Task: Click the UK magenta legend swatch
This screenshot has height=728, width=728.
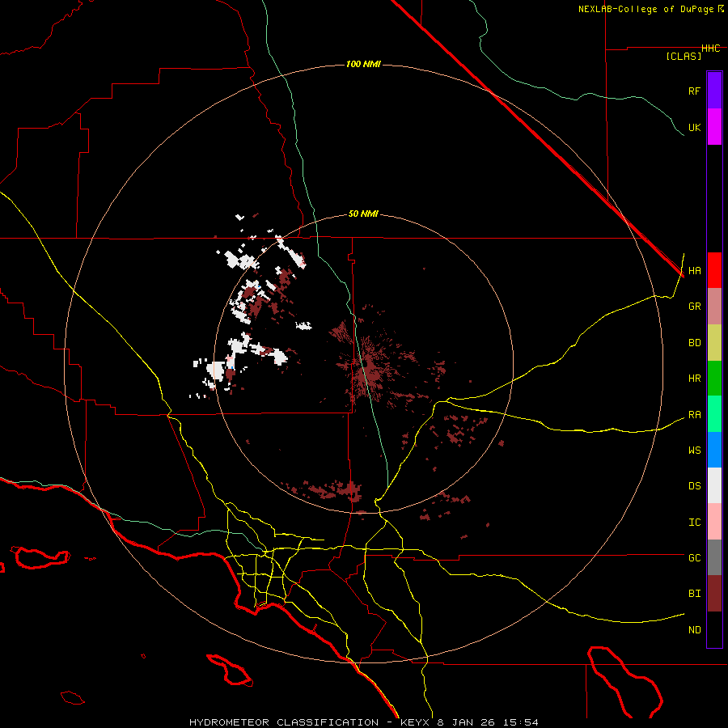Action: (714, 127)
